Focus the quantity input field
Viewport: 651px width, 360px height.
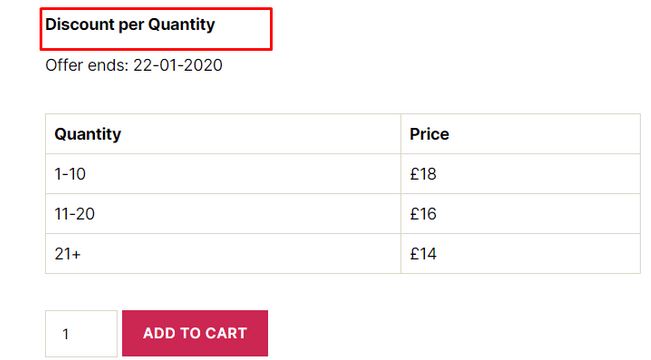[x=81, y=333]
